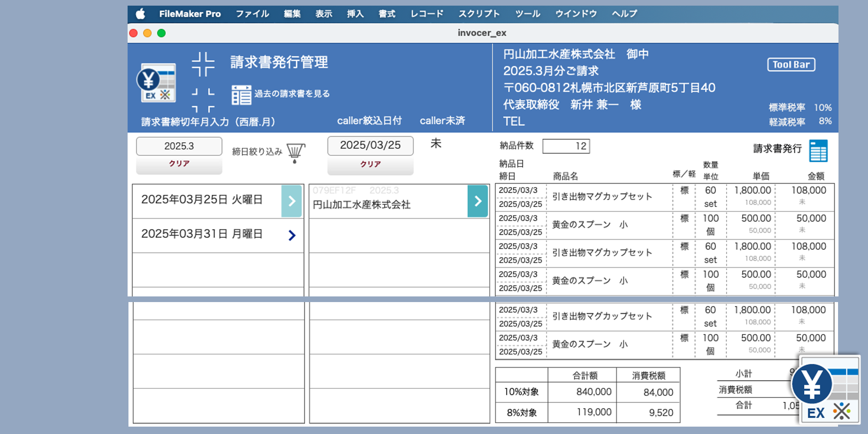The width and height of the screenshot is (868, 434).
Task: Click the shrink window arrows icon
Action: (203, 64)
